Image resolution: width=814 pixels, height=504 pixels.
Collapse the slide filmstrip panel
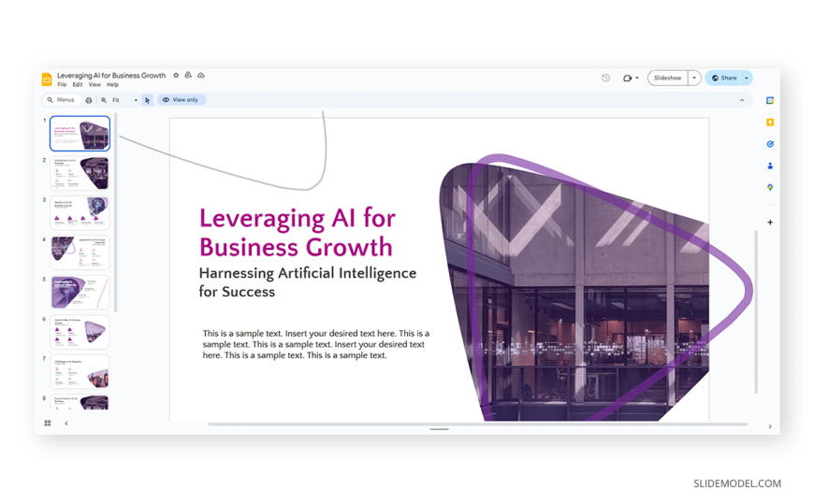click(x=66, y=424)
